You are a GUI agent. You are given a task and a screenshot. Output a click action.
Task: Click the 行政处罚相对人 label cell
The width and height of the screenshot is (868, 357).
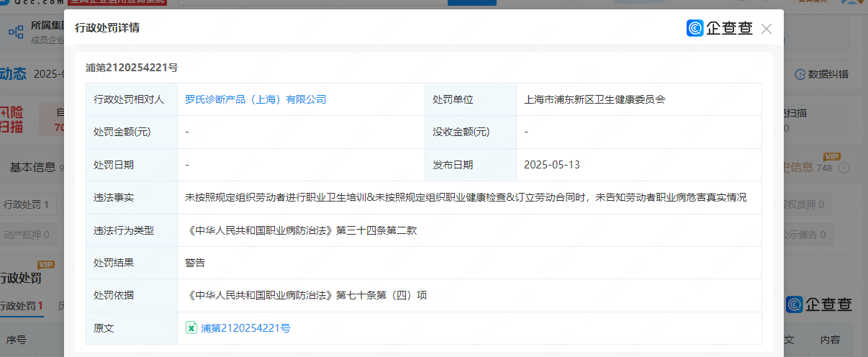click(x=132, y=99)
